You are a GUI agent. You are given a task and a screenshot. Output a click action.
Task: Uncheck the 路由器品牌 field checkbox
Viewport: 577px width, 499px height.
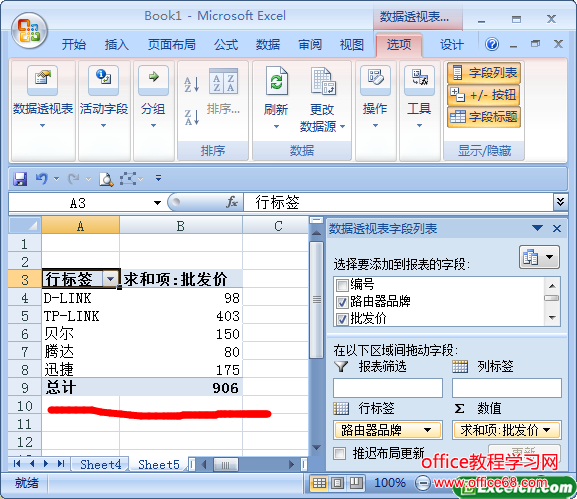coord(342,302)
